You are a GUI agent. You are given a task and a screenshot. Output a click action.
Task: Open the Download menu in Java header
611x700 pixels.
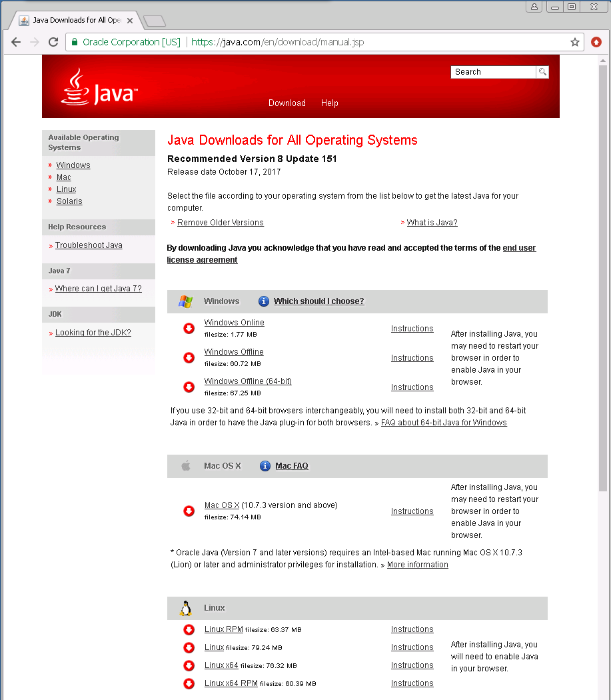(x=287, y=103)
